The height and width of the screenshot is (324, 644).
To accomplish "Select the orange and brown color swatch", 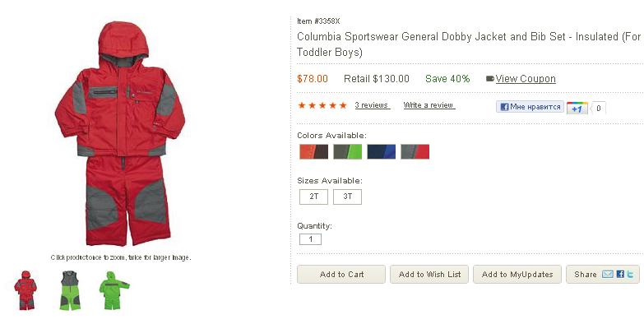I will point(314,151).
